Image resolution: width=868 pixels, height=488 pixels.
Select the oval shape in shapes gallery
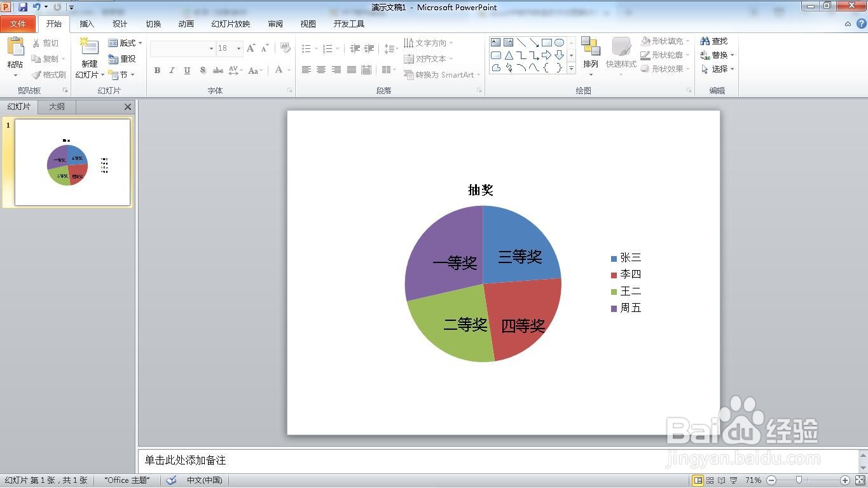pos(559,43)
